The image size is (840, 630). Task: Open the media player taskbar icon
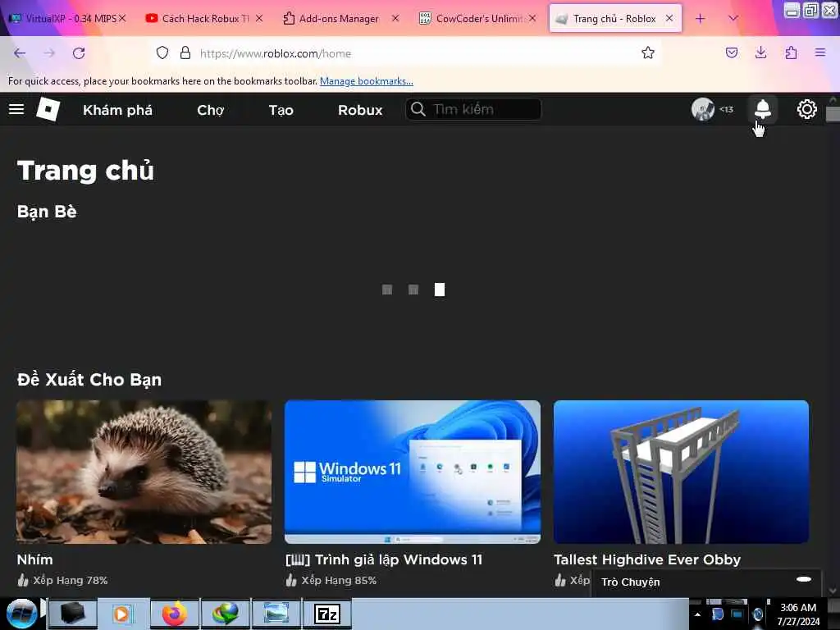pyautogui.click(x=122, y=614)
